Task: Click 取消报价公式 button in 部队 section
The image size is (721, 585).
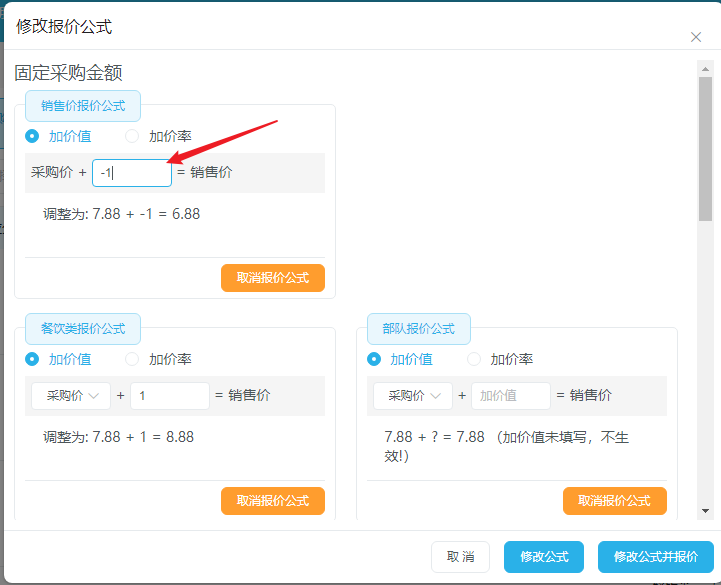Action: tap(615, 501)
